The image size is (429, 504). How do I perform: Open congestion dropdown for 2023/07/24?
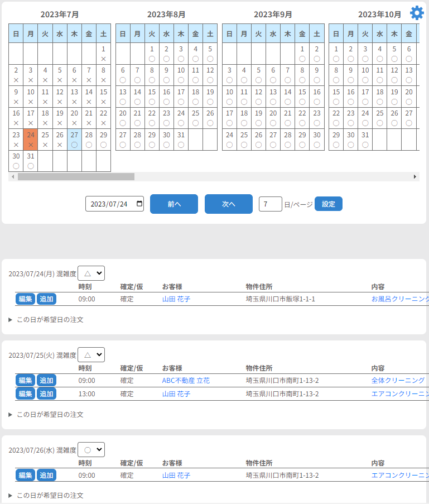pos(91,273)
